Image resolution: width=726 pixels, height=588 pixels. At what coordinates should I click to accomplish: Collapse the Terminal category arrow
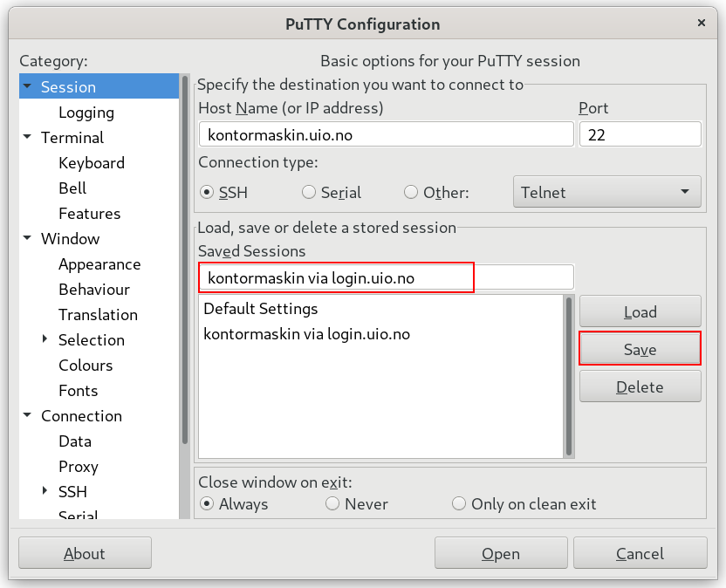coord(27,137)
